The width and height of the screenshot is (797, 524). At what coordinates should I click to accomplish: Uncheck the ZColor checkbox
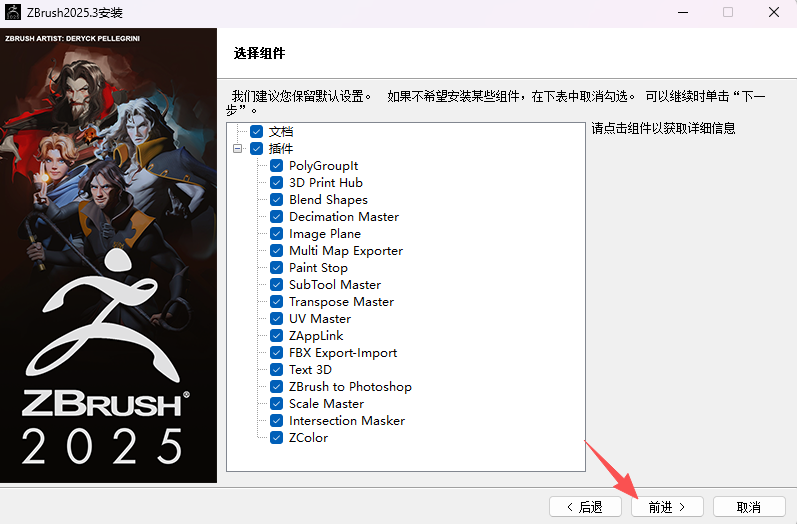coord(277,438)
